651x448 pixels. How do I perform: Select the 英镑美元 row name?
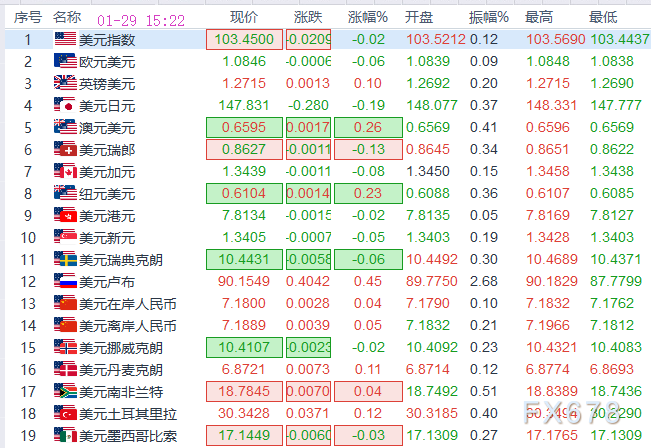(107, 84)
